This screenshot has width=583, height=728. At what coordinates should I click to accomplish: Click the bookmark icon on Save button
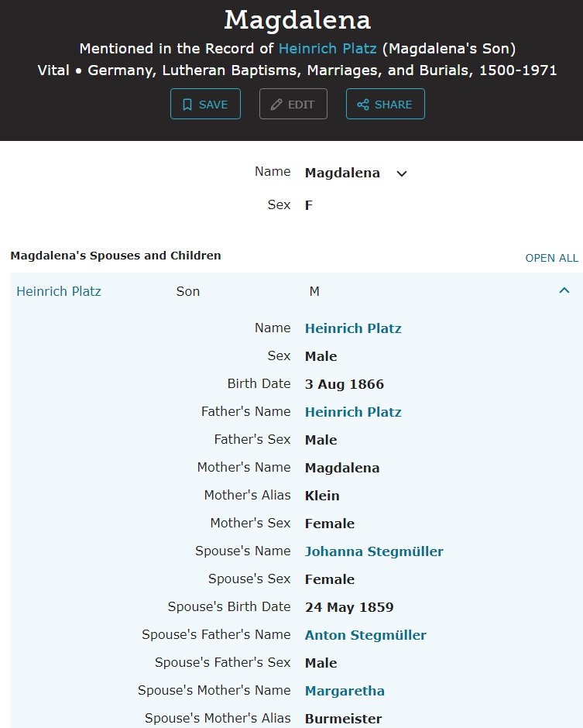tap(187, 105)
